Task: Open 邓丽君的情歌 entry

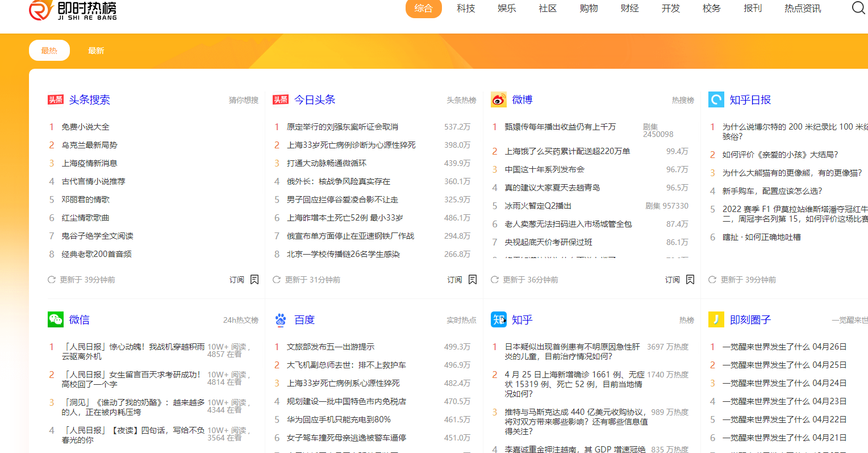Action: click(85, 200)
